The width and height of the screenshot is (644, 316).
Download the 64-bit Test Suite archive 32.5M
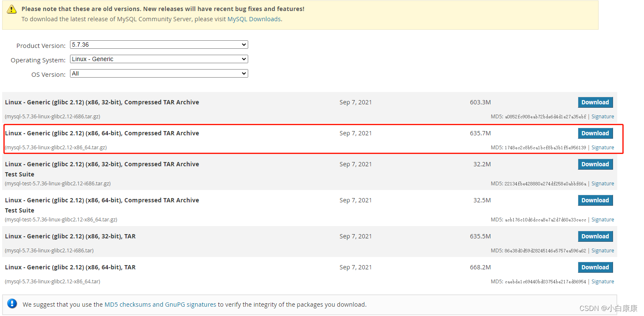tap(595, 200)
